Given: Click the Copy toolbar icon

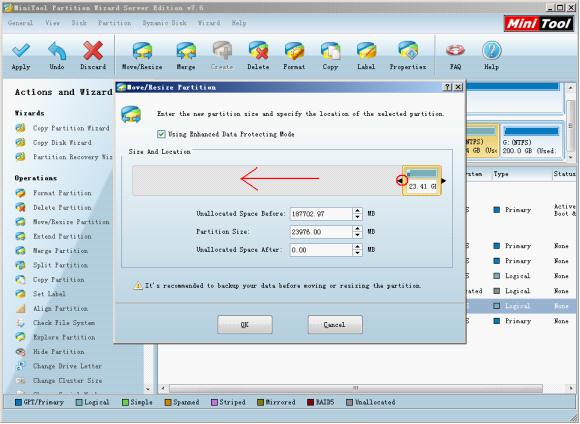Looking at the screenshot, I should point(330,51).
